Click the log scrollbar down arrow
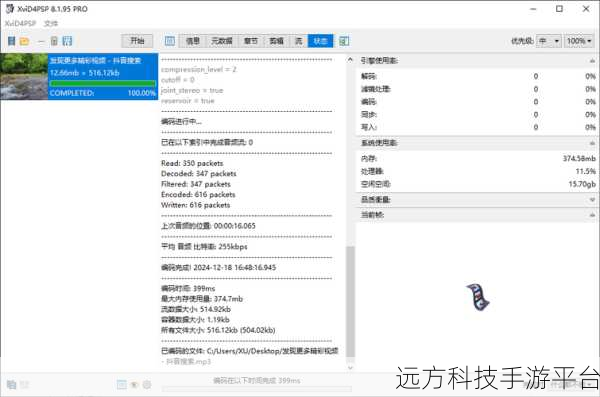Image resolution: width=600 pixels, height=397 pixels. pyautogui.click(x=350, y=368)
